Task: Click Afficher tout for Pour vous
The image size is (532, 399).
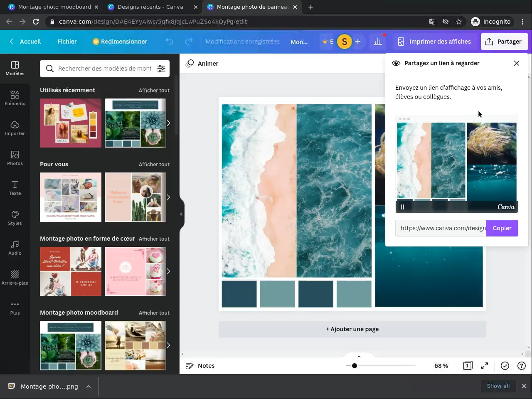Action: [x=154, y=164]
